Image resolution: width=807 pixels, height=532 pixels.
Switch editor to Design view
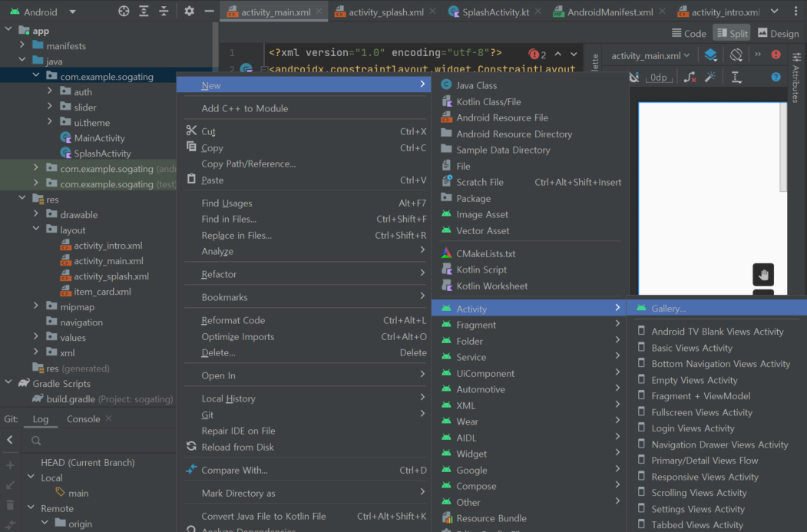778,34
